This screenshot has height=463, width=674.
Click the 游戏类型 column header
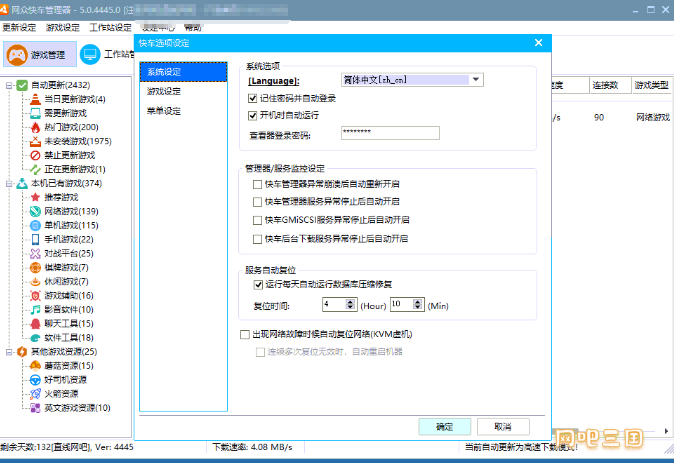652,85
